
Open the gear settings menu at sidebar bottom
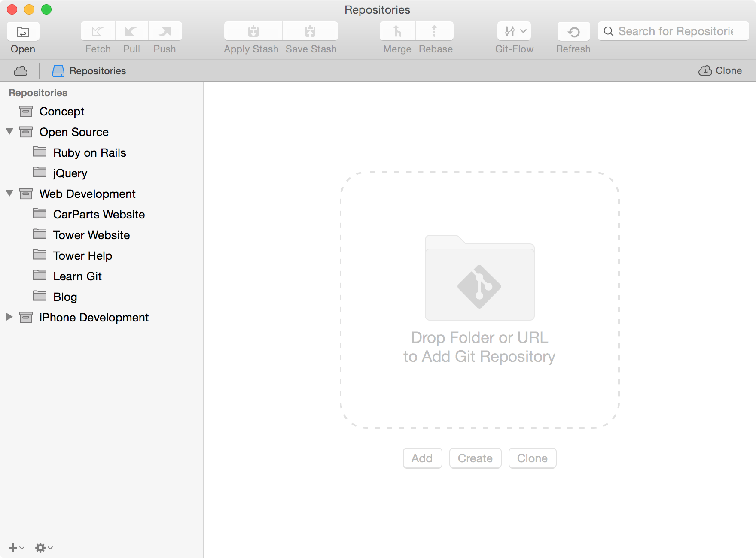point(44,548)
